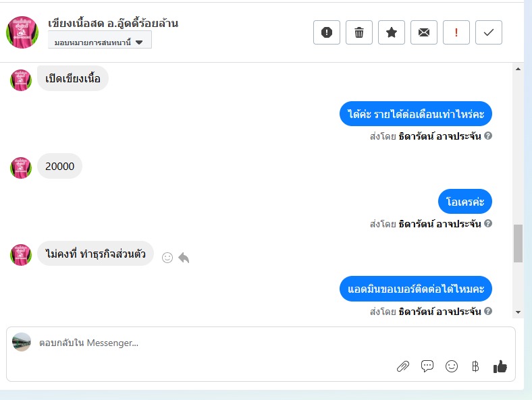Open the customer's pink profile picture in header
Screen dimensions: 532x400
22,32
